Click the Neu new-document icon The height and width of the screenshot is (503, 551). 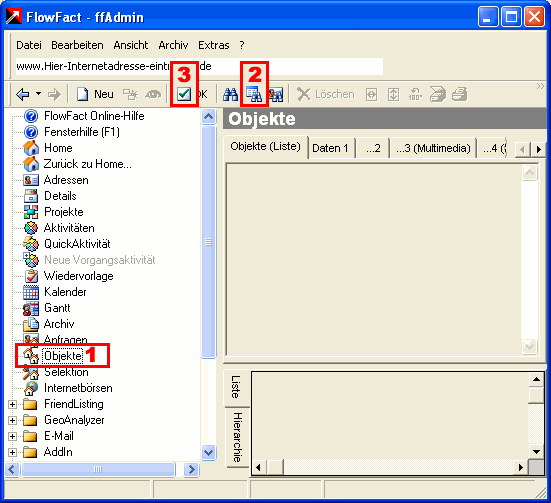pyautogui.click(x=83, y=94)
